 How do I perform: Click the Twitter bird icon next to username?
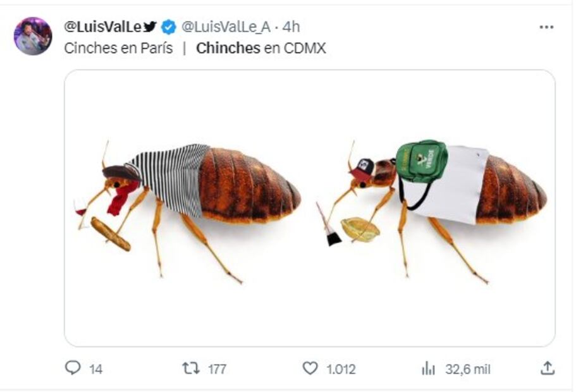click(149, 25)
